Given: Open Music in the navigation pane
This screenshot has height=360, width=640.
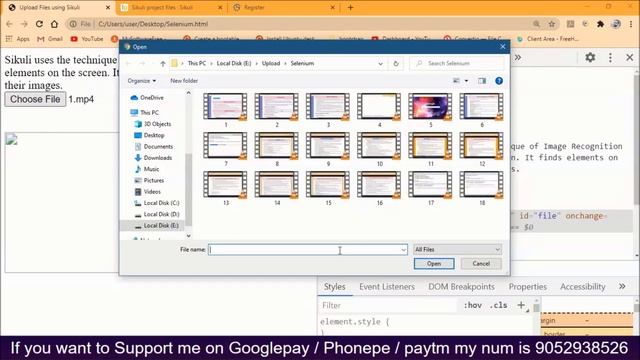Looking at the screenshot, I should (151, 169).
